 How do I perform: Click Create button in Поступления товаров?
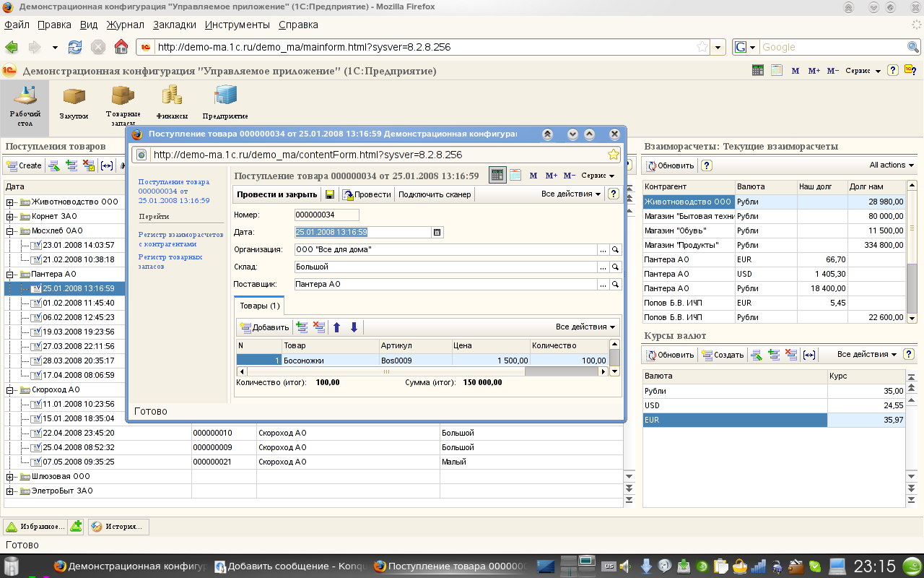point(24,165)
